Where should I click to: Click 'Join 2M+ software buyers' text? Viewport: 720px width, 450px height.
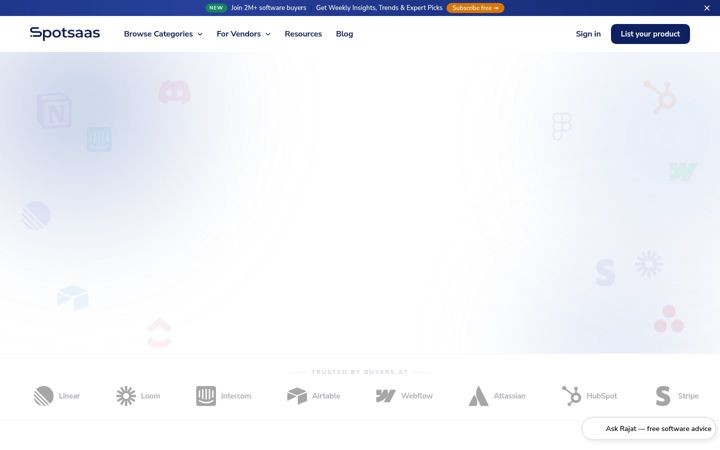269,8
